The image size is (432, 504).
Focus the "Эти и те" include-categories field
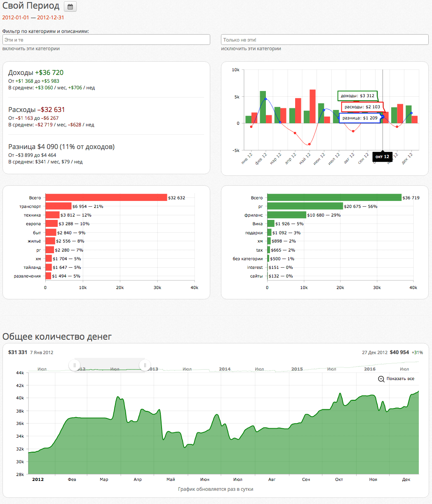[106, 40]
